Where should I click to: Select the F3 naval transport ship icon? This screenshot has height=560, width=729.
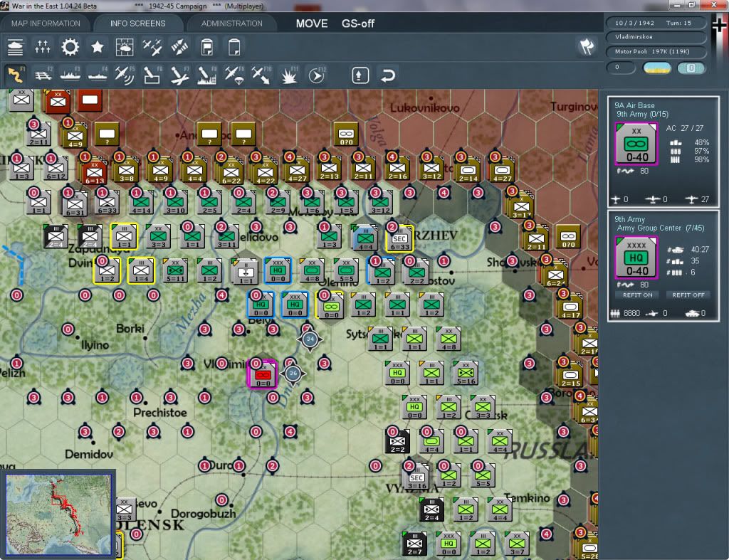(x=70, y=75)
